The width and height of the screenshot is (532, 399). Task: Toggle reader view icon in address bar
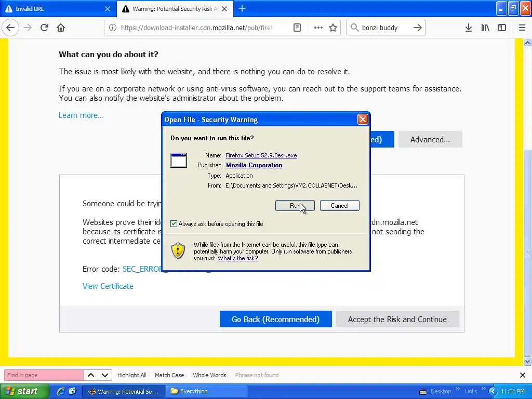pos(297,28)
